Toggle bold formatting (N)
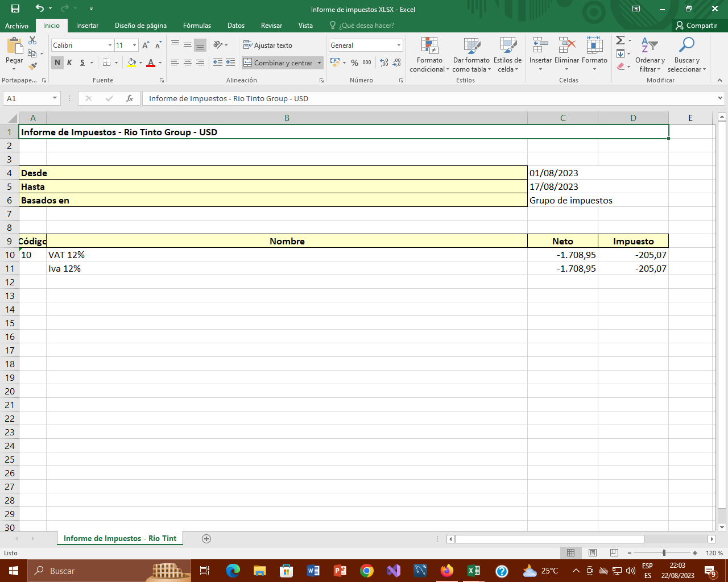Viewport: 728px width, 582px height. [57, 63]
